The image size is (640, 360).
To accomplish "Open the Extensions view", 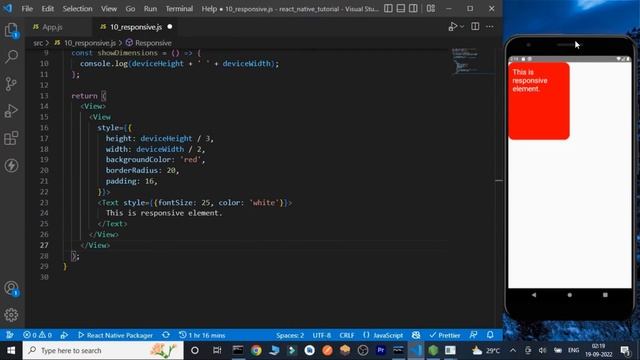I will (11, 138).
